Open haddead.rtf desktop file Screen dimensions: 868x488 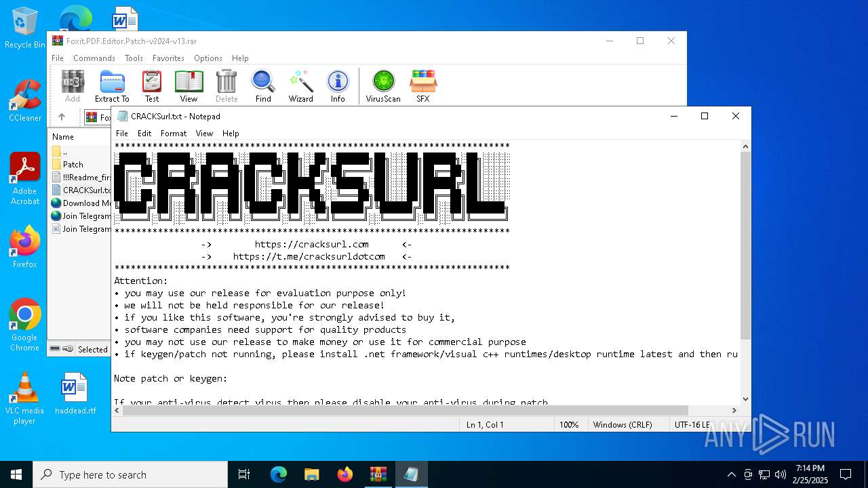point(75,393)
